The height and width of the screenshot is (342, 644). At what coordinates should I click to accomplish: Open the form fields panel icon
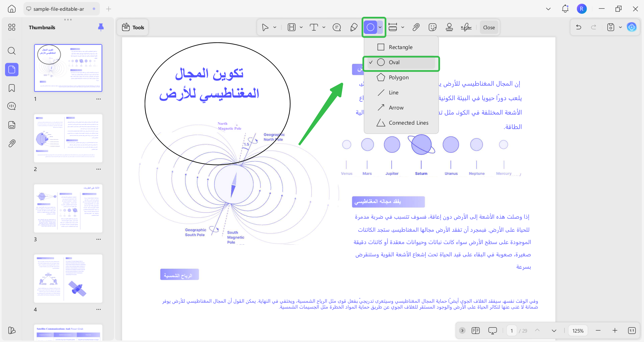12,125
